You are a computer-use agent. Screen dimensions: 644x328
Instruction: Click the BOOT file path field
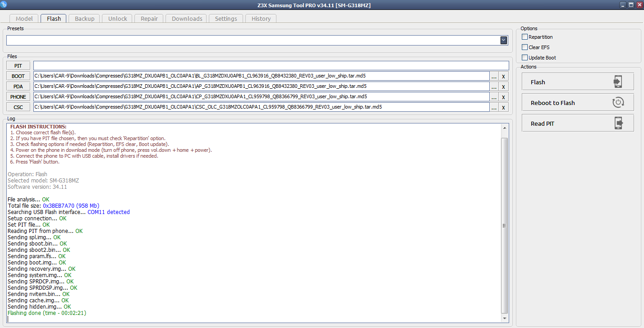click(261, 76)
